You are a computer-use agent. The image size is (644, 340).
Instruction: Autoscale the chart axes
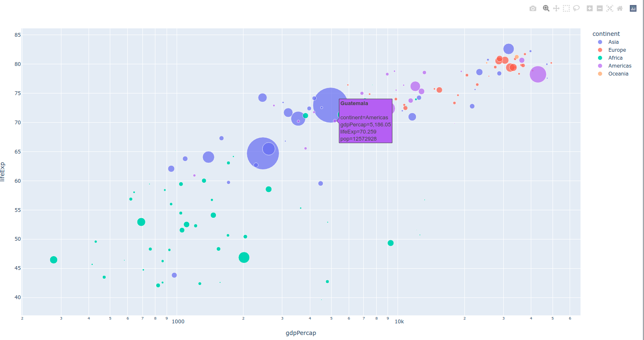(609, 8)
